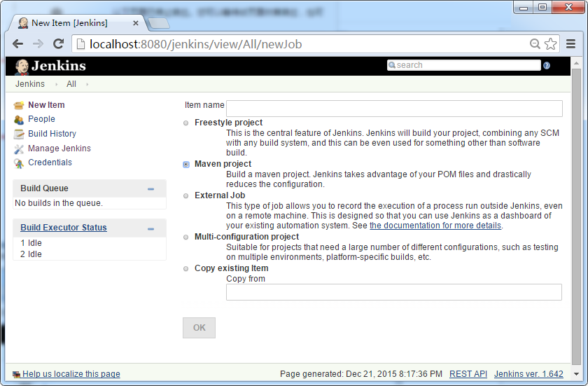This screenshot has width=588, height=386.
Task: Click the Jenkins butler logo in header
Action: click(x=22, y=67)
